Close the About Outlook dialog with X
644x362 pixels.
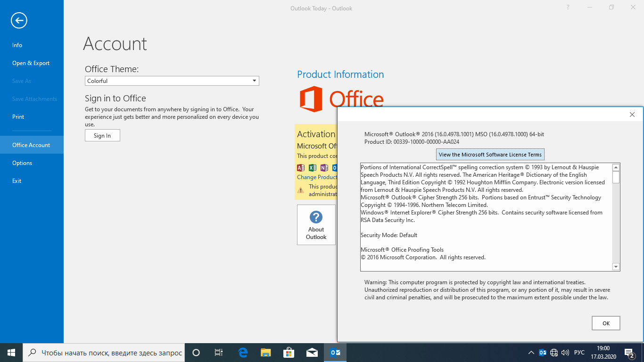632,115
